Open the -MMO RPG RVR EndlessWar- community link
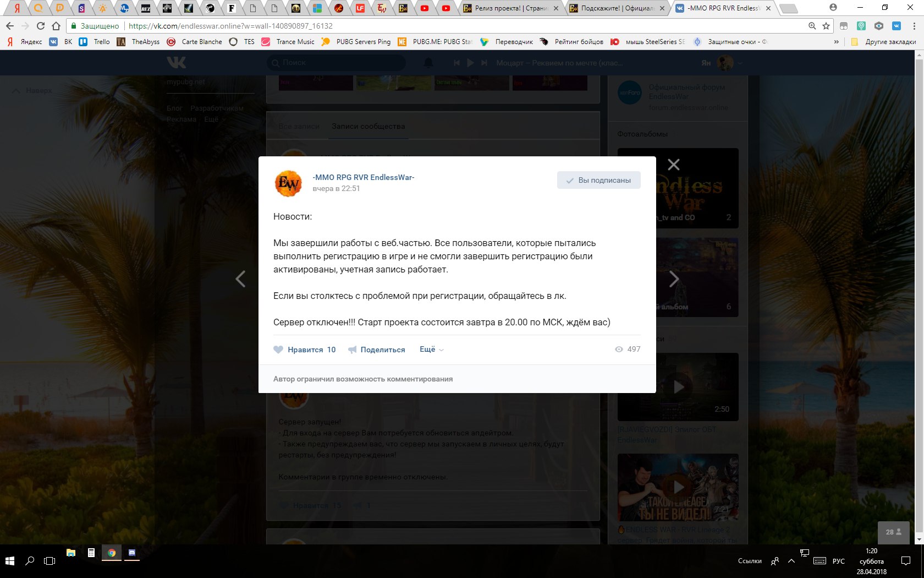This screenshot has width=924, height=578. (x=364, y=177)
